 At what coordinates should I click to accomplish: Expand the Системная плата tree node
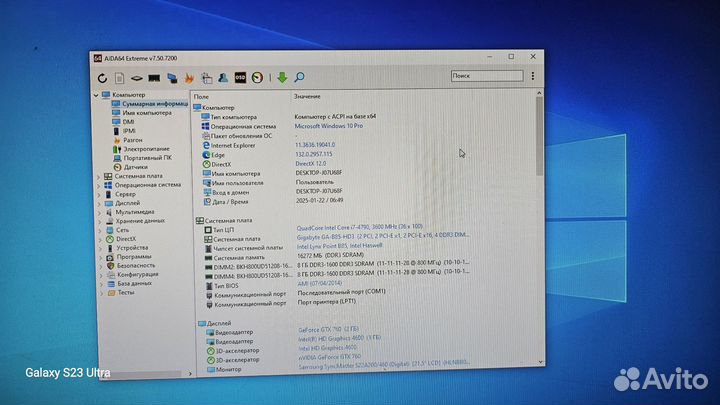pos(98,176)
